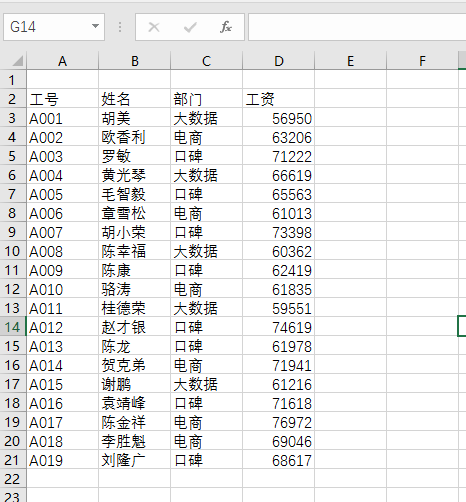This screenshot has height=502, width=466.
Task: Select row 14 header
Action: coord(13,326)
